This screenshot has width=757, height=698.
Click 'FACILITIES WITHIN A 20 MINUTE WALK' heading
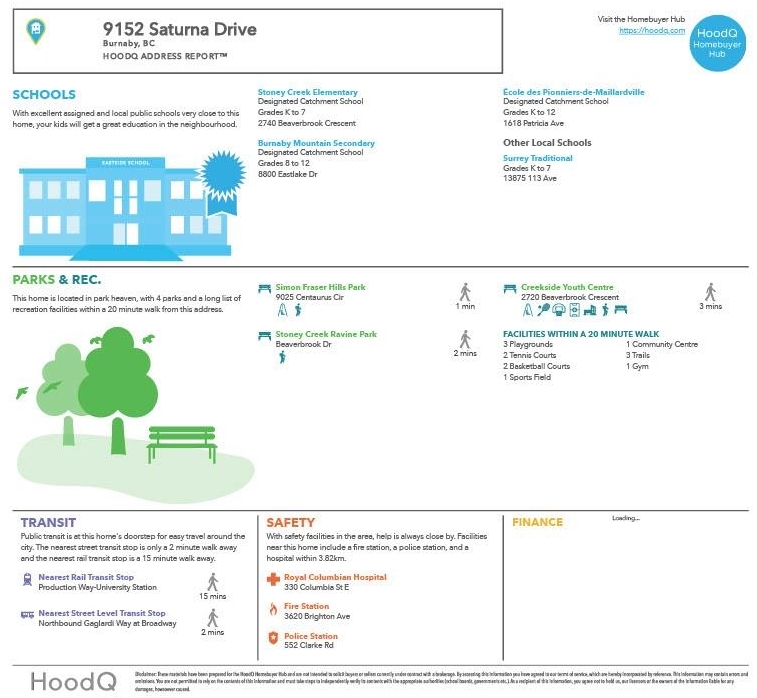pos(581,334)
